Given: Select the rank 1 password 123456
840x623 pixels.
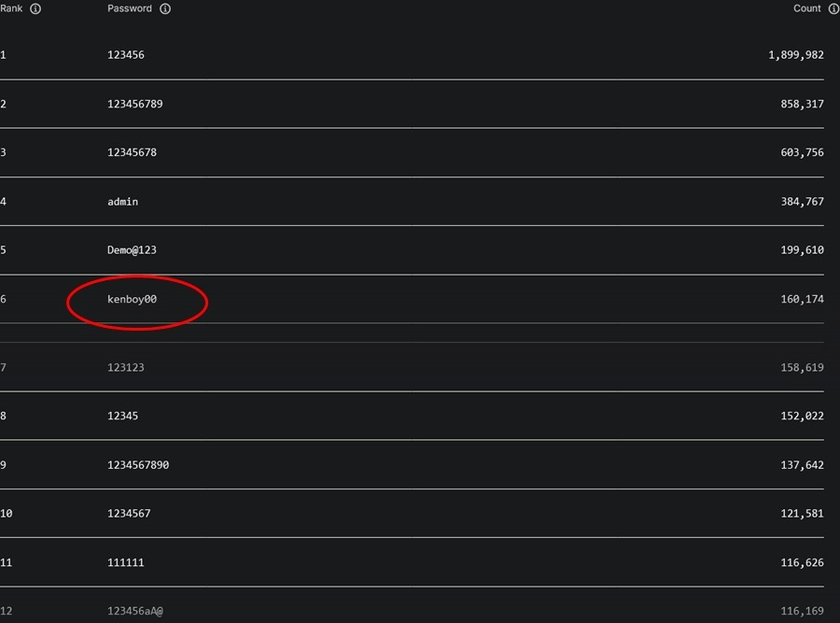Looking at the screenshot, I should tap(126, 55).
